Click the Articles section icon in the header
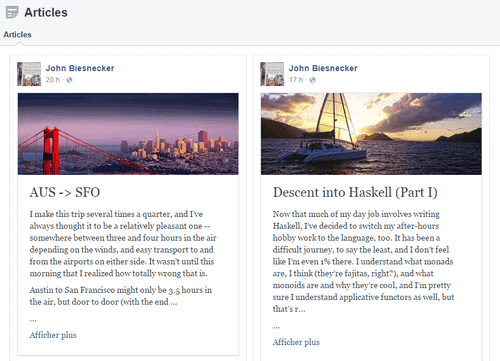500x361 pixels. pyautogui.click(x=12, y=12)
